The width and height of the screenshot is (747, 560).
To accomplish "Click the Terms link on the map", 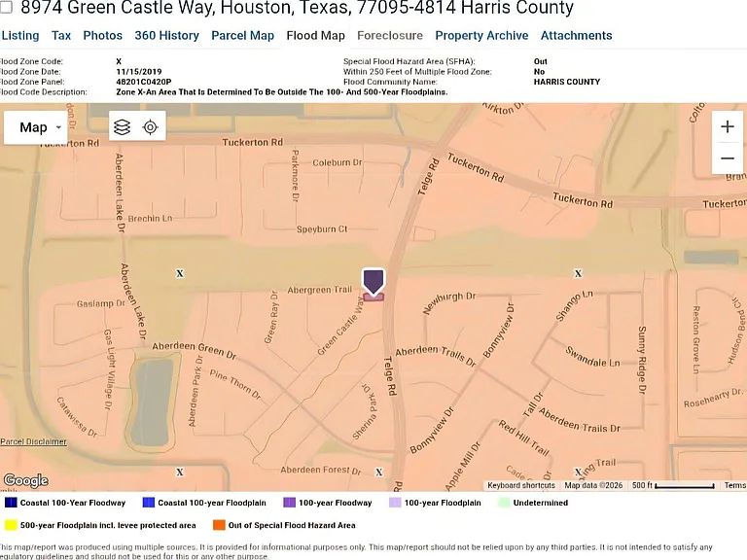I will point(735,485).
